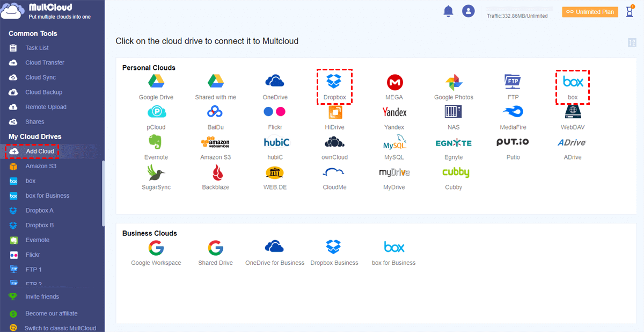Click the hourglass icon at top right
The width and height of the screenshot is (644, 332).
click(x=630, y=11)
